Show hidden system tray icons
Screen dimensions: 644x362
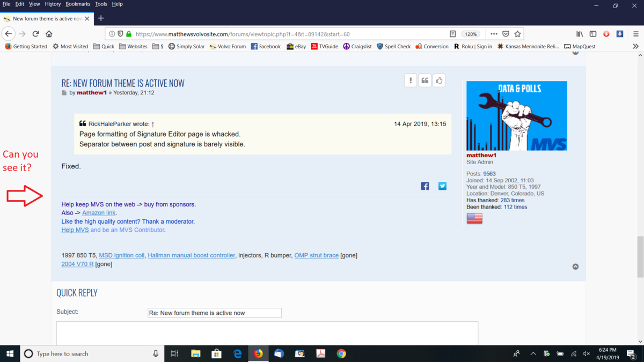[533, 354]
